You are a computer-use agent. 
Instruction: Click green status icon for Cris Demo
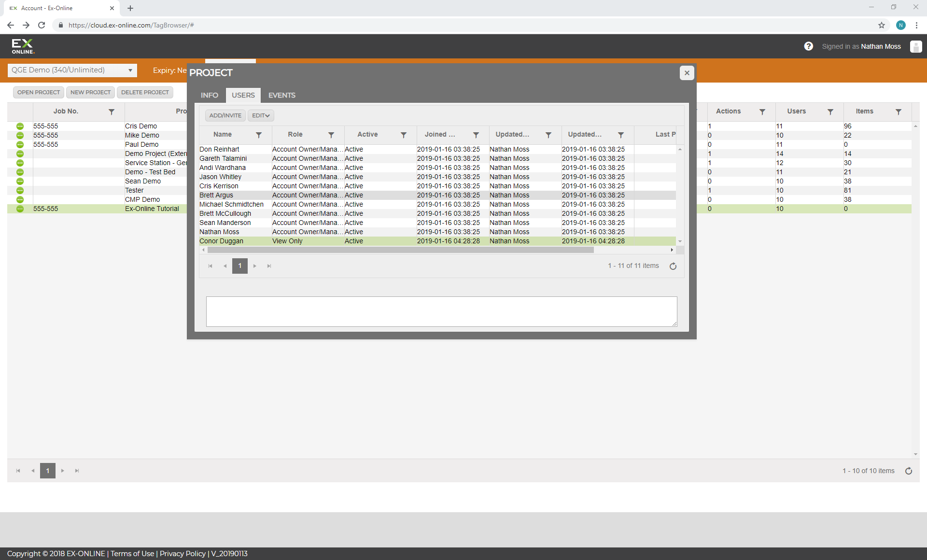pos(20,126)
